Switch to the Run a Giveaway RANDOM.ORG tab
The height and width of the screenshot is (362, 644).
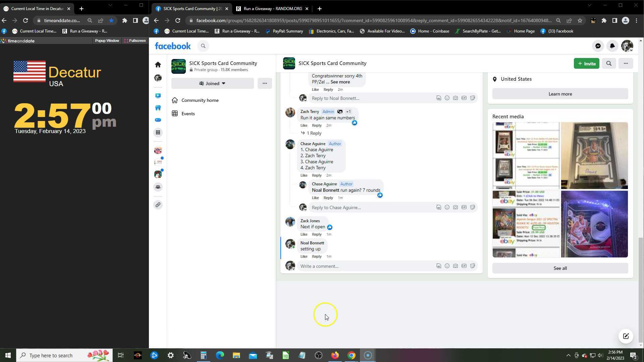point(272,9)
